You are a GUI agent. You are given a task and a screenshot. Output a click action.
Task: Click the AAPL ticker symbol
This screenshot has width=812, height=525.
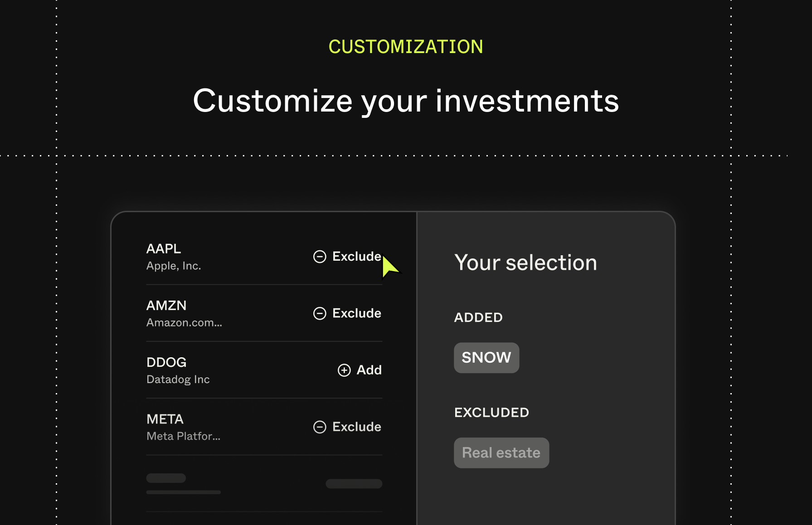164,248
